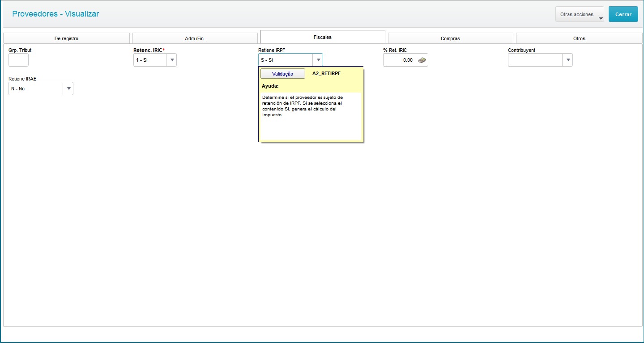Click the Proveedores - Visualizar title
Viewport: 644px width, 343px height.
55,14
